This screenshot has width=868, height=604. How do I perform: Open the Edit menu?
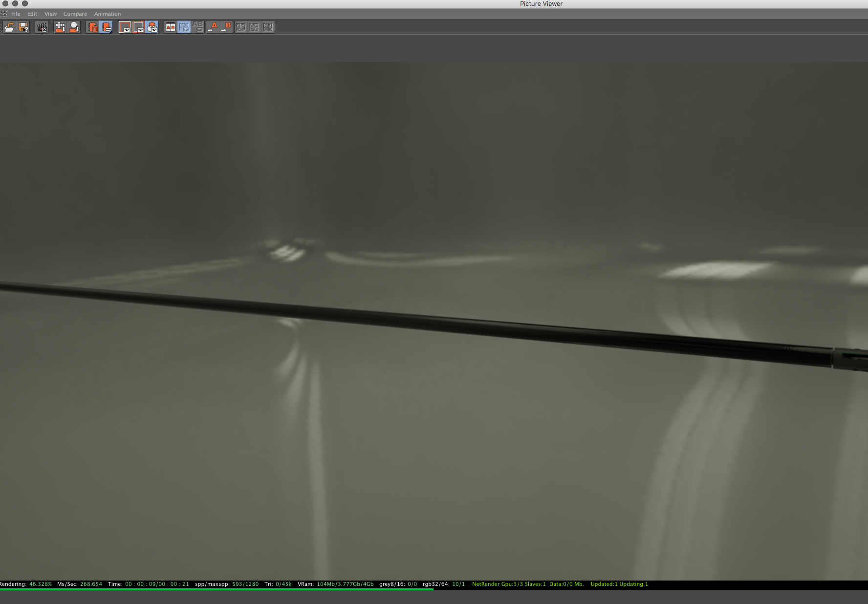point(32,14)
